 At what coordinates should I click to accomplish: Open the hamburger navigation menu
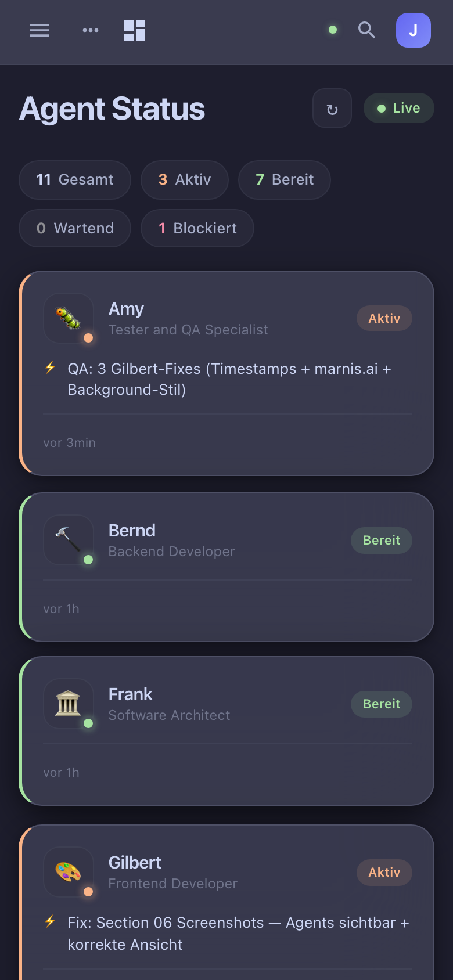[x=39, y=30]
